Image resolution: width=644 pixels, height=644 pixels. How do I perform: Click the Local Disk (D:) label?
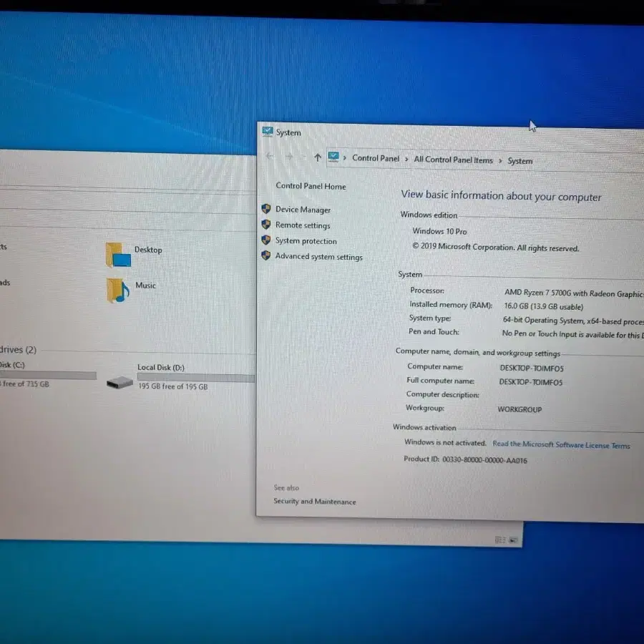pos(161,368)
